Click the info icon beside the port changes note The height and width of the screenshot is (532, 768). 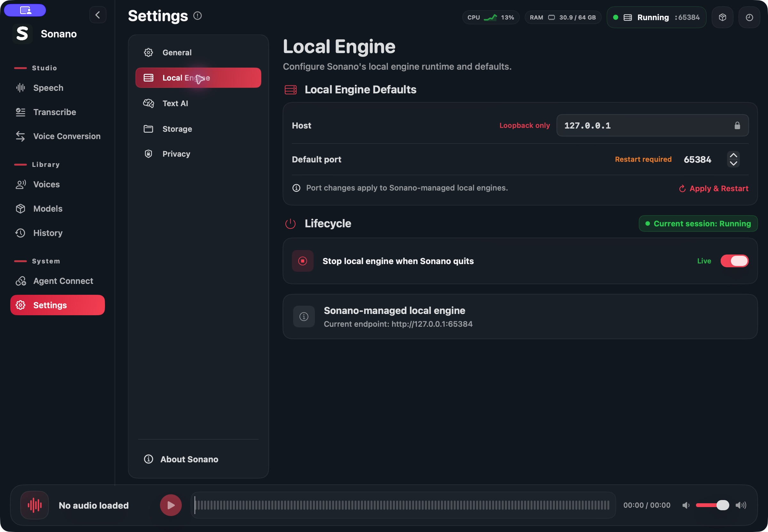pyautogui.click(x=296, y=188)
